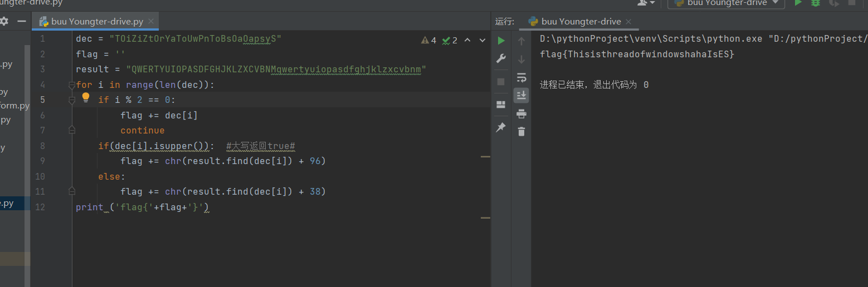This screenshot has width=868, height=287.
Task: Click the result string on line 3
Action: click(x=276, y=70)
